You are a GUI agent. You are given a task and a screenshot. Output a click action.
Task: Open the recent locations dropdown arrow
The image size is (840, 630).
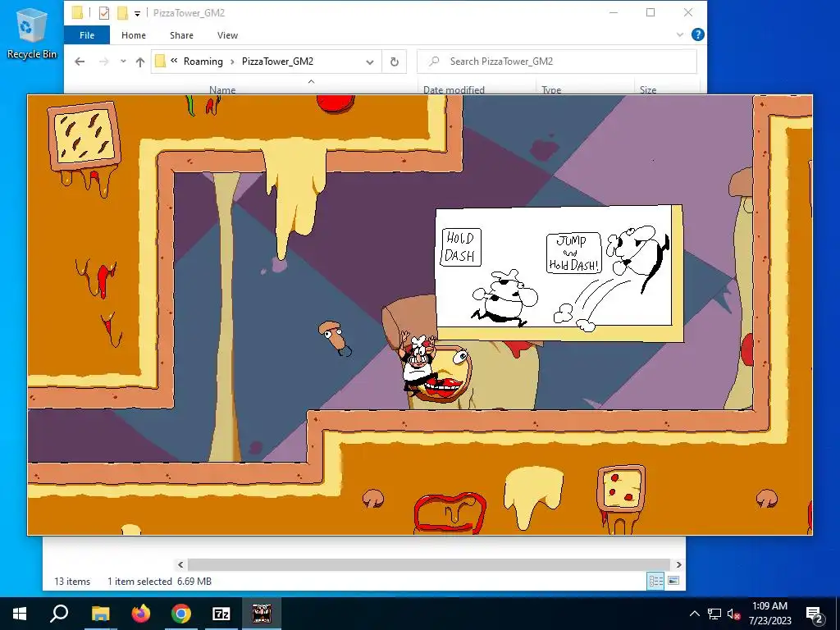123,62
